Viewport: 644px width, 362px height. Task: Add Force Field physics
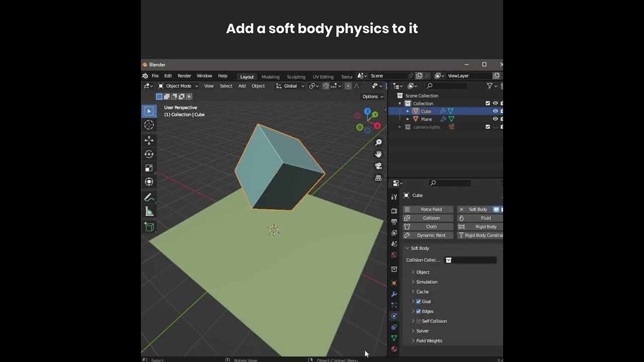[428, 210]
